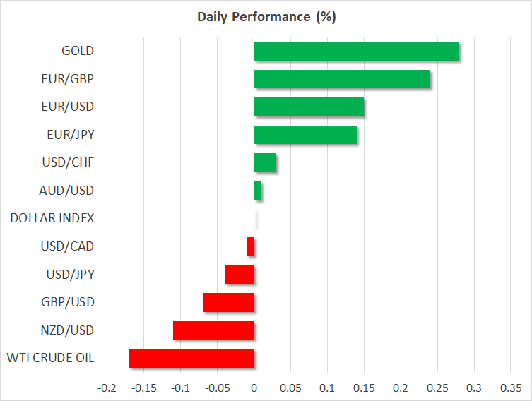
Task: Select the green GOLD bar
Action: pos(356,52)
